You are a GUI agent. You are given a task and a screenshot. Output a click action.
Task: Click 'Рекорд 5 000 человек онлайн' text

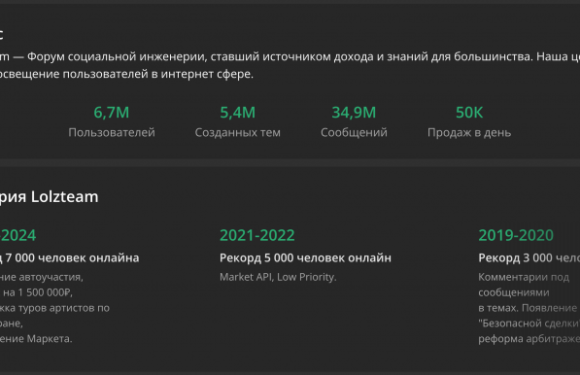point(305,258)
